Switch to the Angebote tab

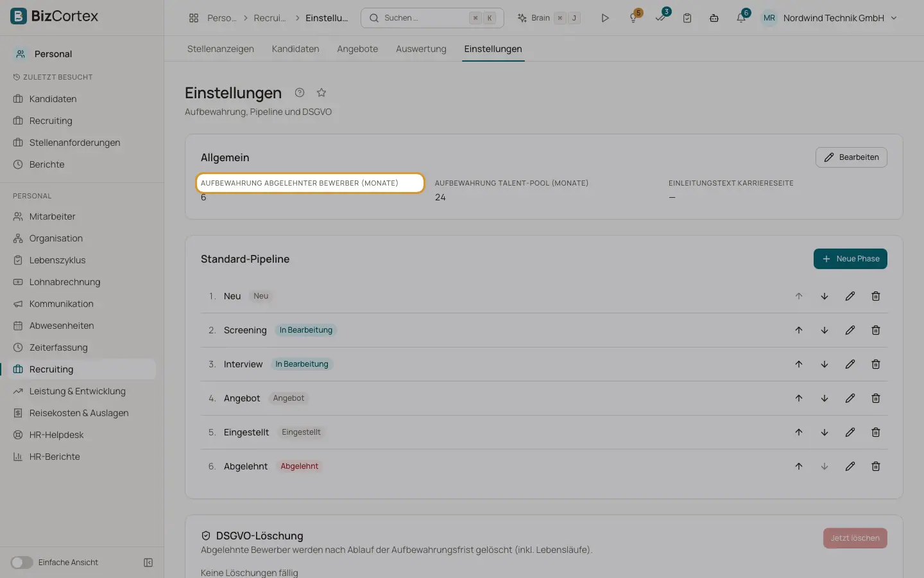(x=357, y=49)
